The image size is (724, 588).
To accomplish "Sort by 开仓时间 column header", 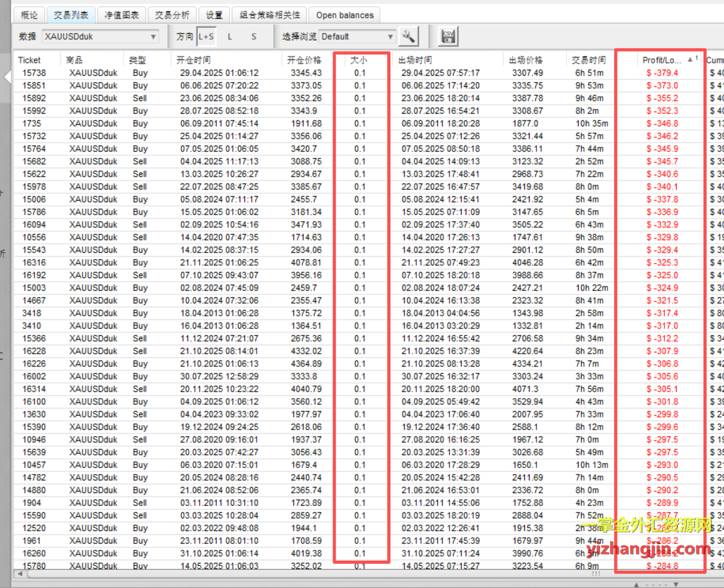I will click(193, 60).
